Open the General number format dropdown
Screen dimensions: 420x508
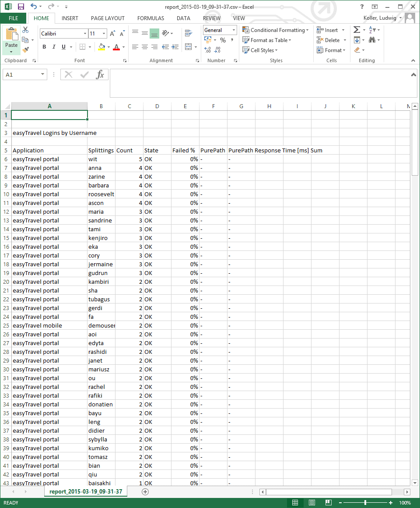pos(234,30)
